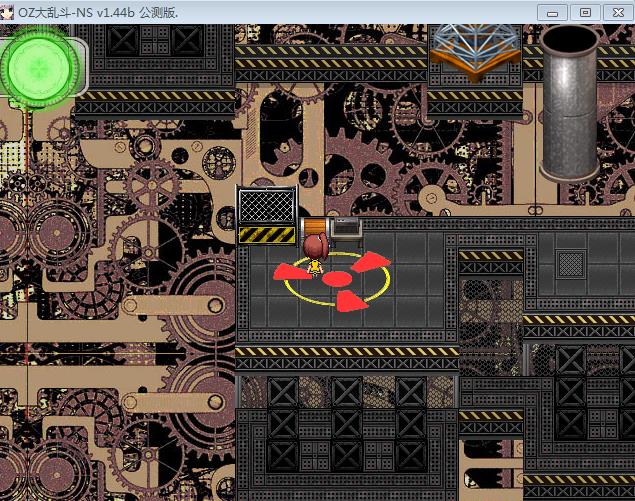Click the red-haired character sprite
This screenshot has height=501, width=635.
coord(316,254)
